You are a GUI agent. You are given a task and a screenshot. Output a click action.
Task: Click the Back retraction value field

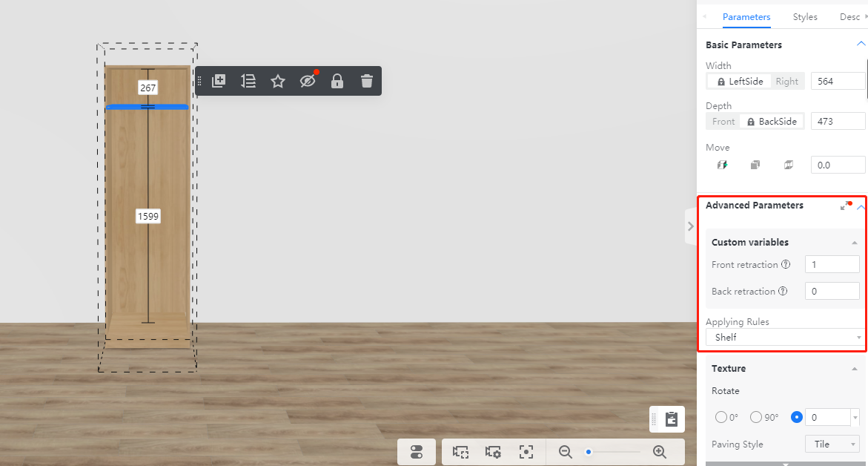click(x=832, y=291)
